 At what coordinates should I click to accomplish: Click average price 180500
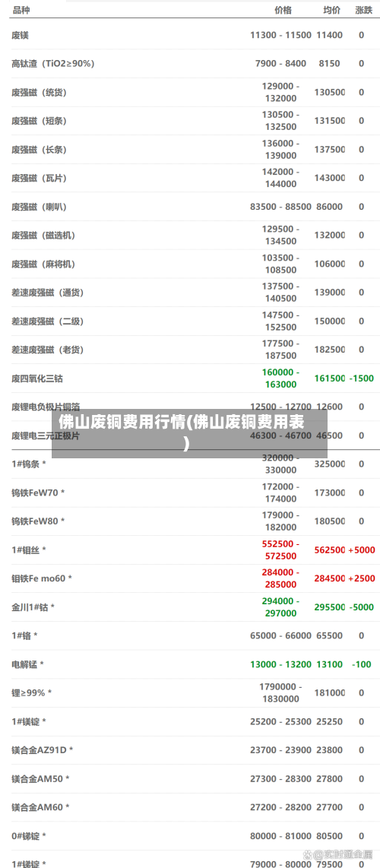(330, 521)
